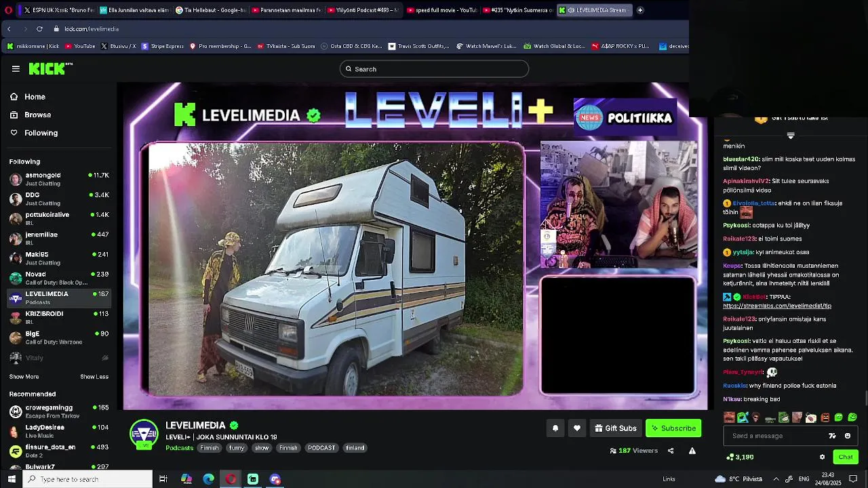The image size is (868, 488).
Task: Select the 'finland' stream tag
Action: coord(355,448)
